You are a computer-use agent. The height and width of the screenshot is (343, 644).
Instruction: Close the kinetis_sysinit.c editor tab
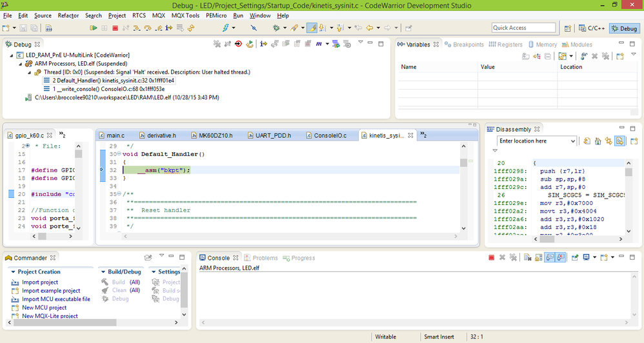[410, 135]
